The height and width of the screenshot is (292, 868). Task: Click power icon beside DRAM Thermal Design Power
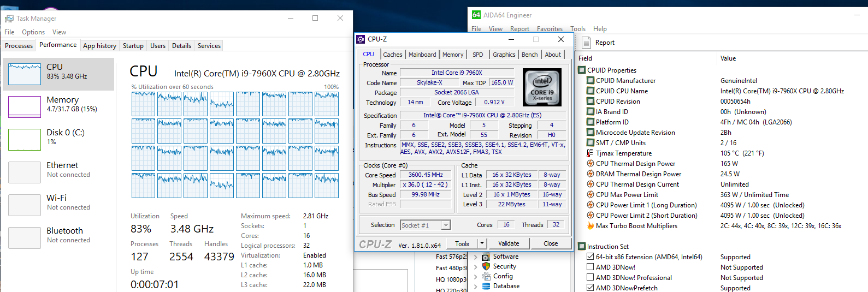[x=591, y=174]
